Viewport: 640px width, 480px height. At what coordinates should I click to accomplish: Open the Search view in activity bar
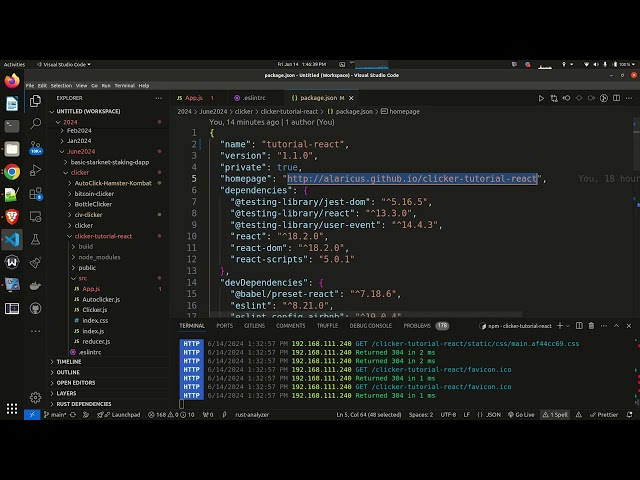(x=36, y=123)
